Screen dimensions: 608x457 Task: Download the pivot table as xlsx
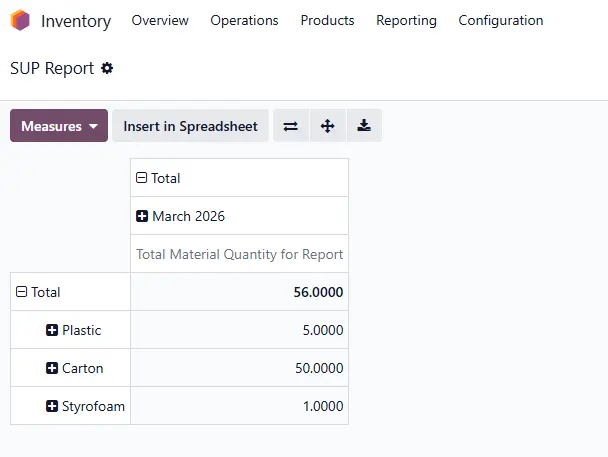point(364,126)
